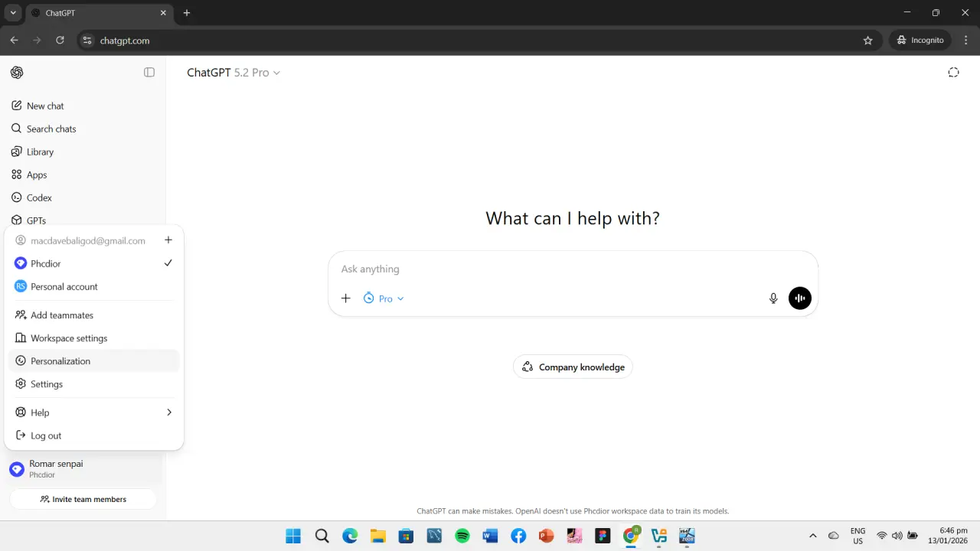980x551 pixels.
Task: Click the plus attach icon in the composer
Action: coord(345,298)
